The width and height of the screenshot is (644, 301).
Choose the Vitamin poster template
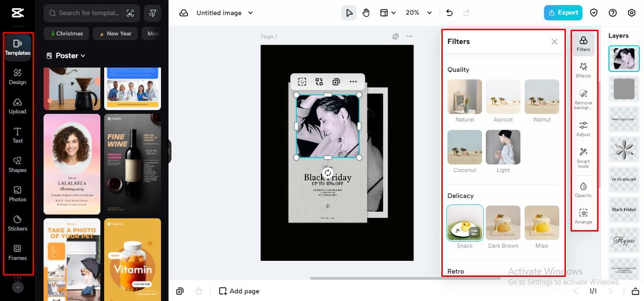point(133,259)
